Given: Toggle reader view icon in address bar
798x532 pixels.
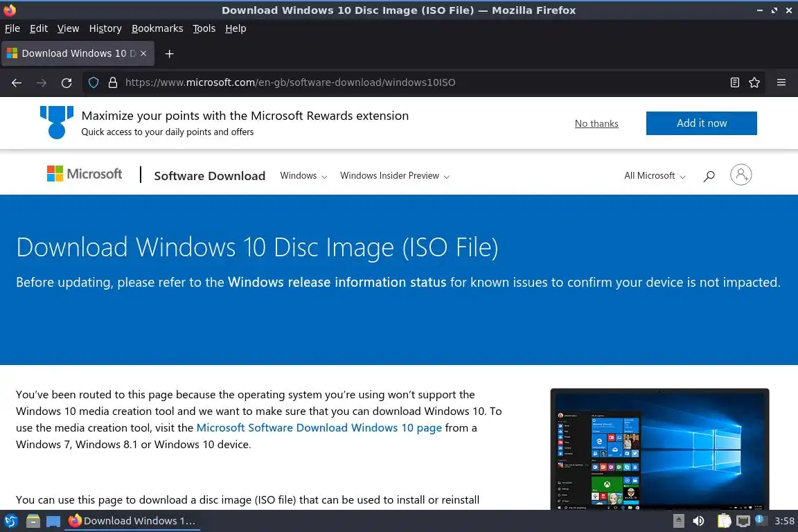Looking at the screenshot, I should tap(734, 82).
